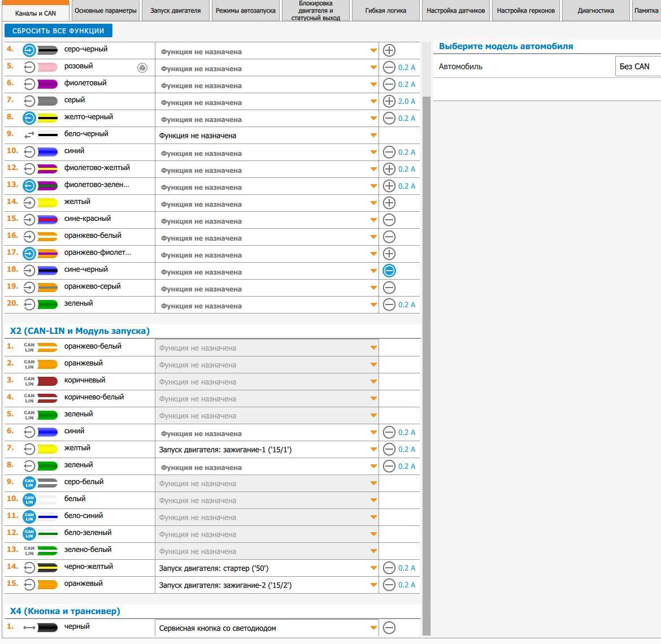Image resolution: width=661 pixels, height=644 pixels.
Task: Toggle minus polarity on розовый row
Action: pos(389,67)
